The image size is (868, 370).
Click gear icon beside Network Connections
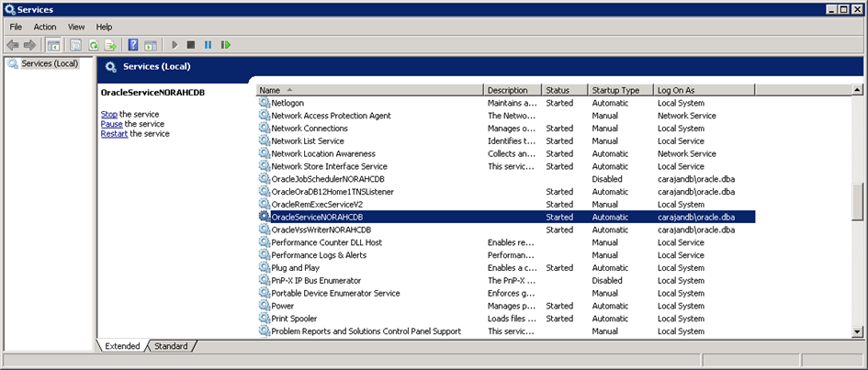click(264, 128)
